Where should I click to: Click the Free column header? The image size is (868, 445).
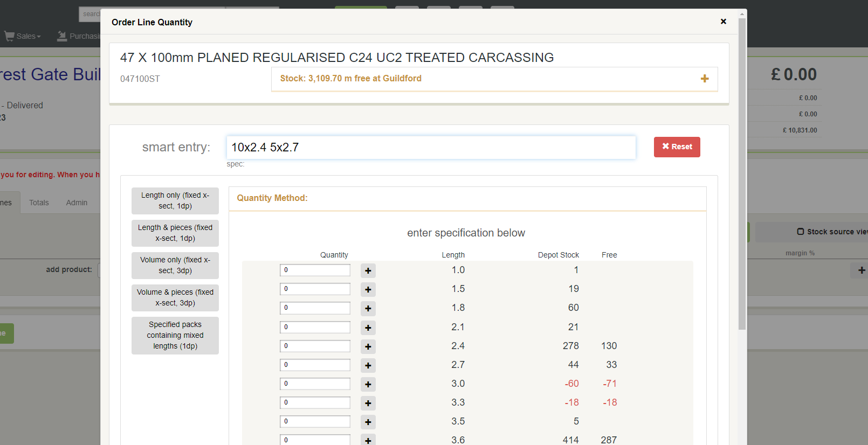pyautogui.click(x=610, y=255)
